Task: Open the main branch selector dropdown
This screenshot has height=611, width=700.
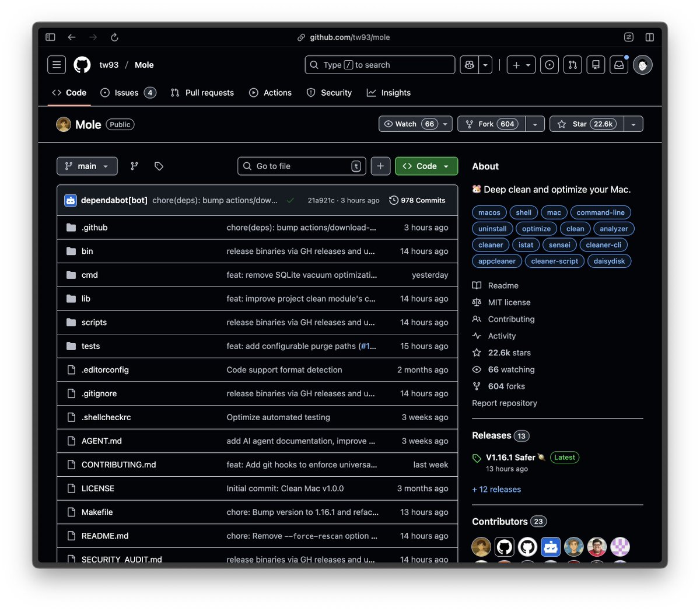Action: pos(87,166)
